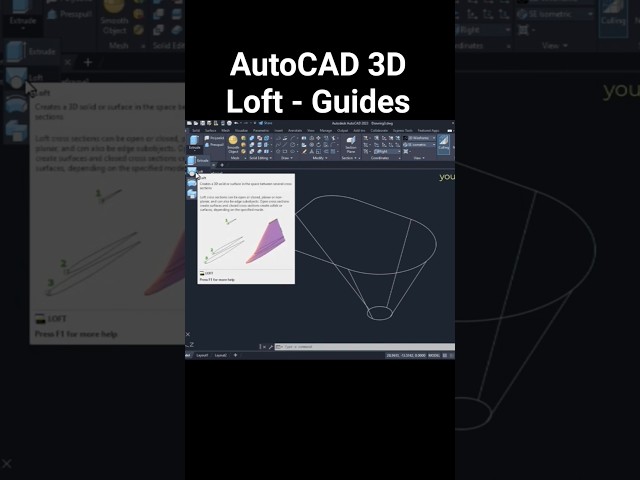Click the Save icon in quick access toolbar
This screenshot has height=480, width=640.
pos(202,123)
